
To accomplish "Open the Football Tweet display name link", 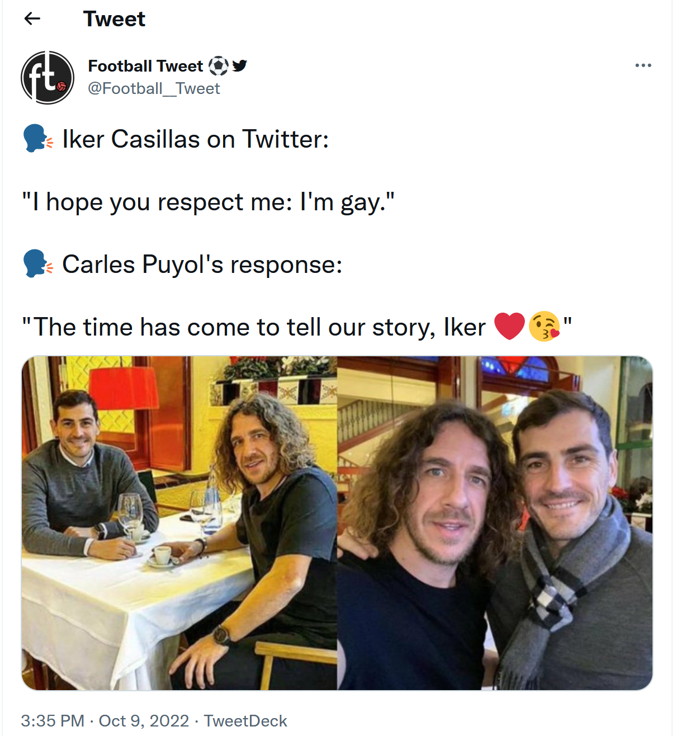I will (x=145, y=66).
